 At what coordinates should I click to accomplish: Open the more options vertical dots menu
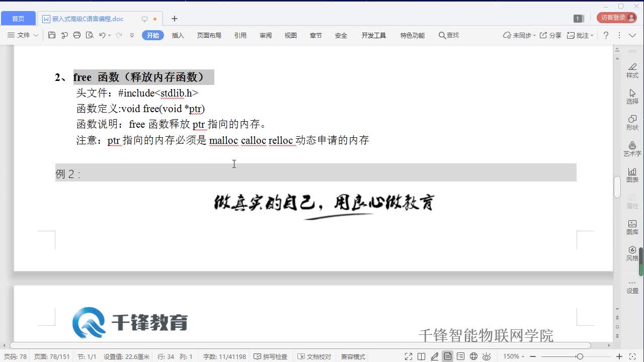(619, 35)
